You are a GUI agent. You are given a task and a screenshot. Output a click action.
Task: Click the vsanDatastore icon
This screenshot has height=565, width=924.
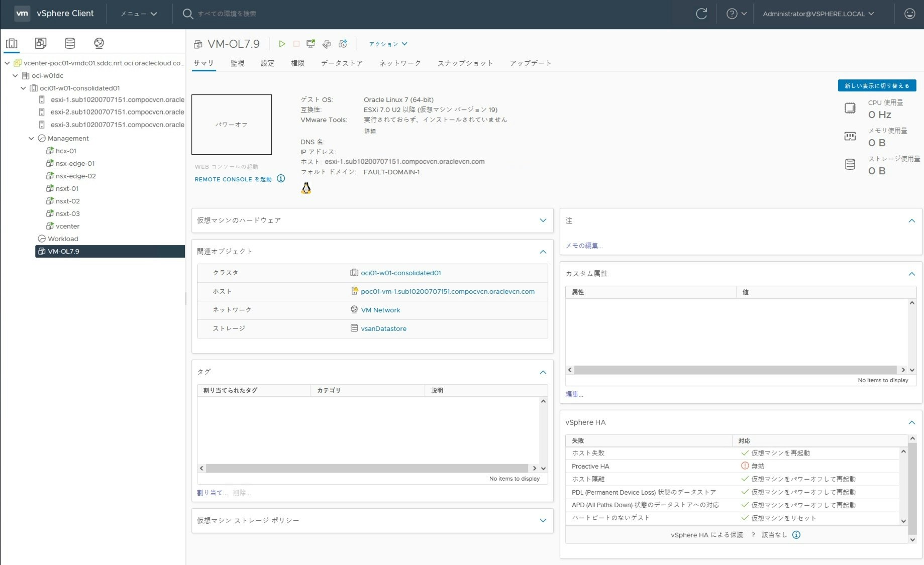pyautogui.click(x=354, y=328)
